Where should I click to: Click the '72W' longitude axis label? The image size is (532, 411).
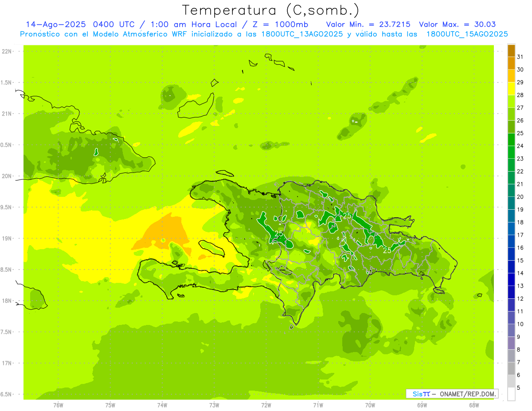[x=266, y=405]
